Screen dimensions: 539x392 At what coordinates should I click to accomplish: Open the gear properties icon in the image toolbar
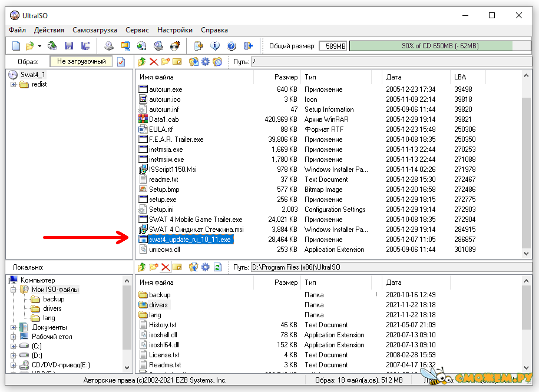(205, 62)
